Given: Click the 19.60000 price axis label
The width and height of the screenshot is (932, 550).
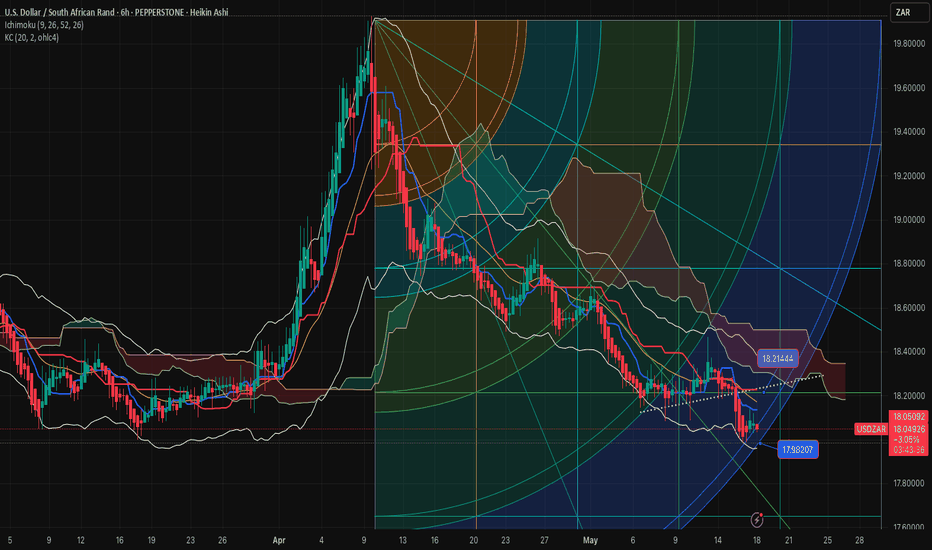Looking at the screenshot, I should coord(909,88).
